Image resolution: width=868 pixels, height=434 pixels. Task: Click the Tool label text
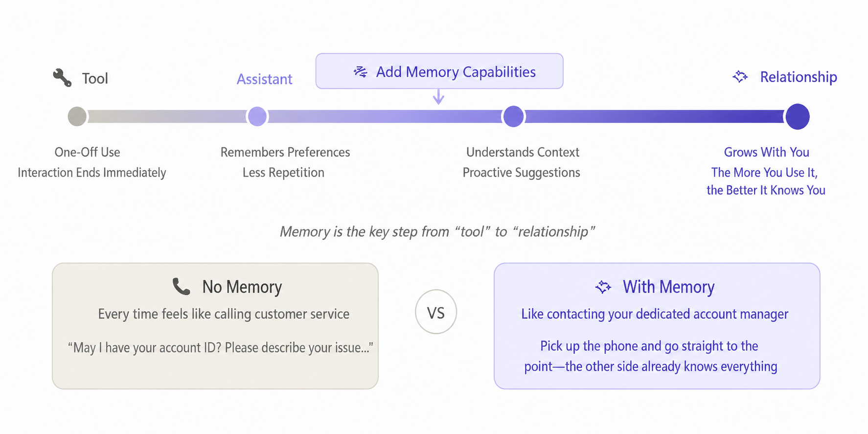(x=95, y=78)
